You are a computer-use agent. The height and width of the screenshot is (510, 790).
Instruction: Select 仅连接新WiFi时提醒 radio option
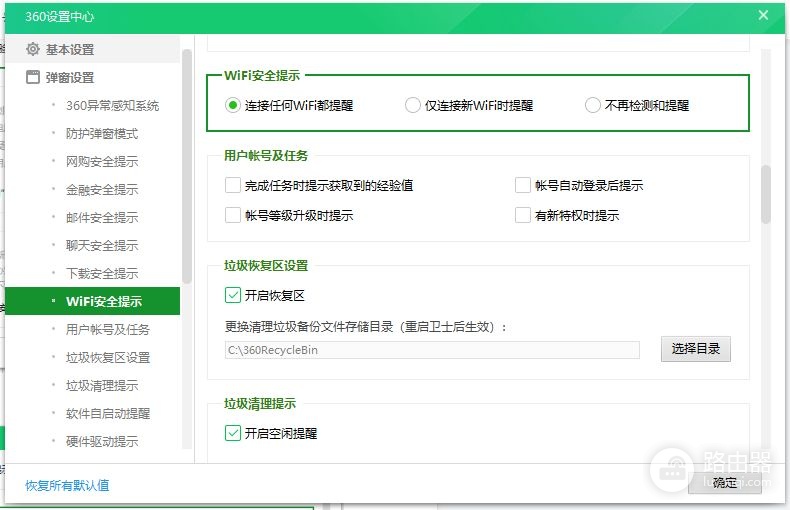click(x=413, y=105)
